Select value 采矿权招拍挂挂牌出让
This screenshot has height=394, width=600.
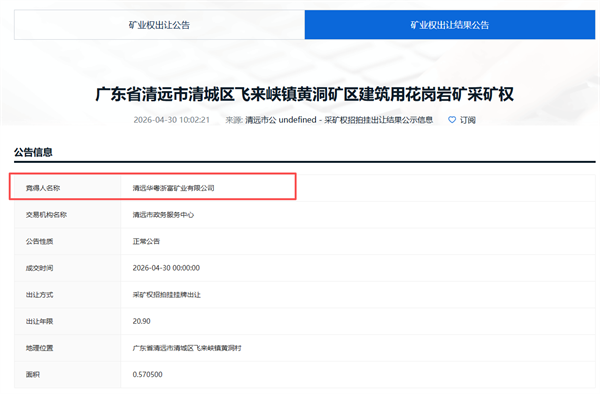pos(166,295)
